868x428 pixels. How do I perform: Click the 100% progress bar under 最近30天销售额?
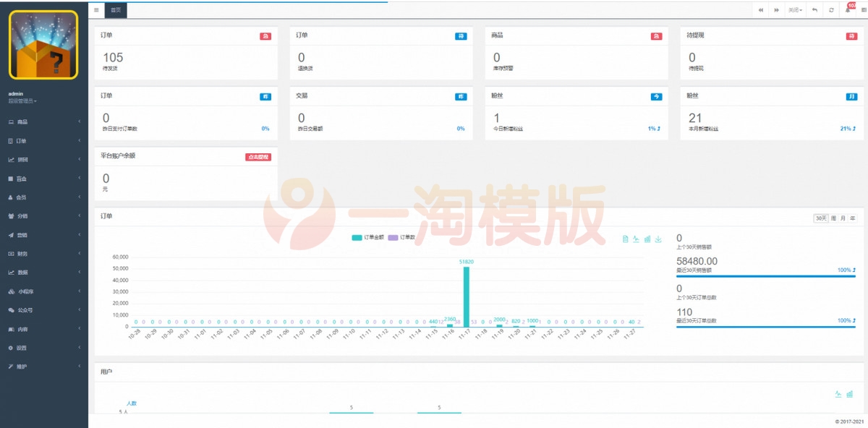767,278
